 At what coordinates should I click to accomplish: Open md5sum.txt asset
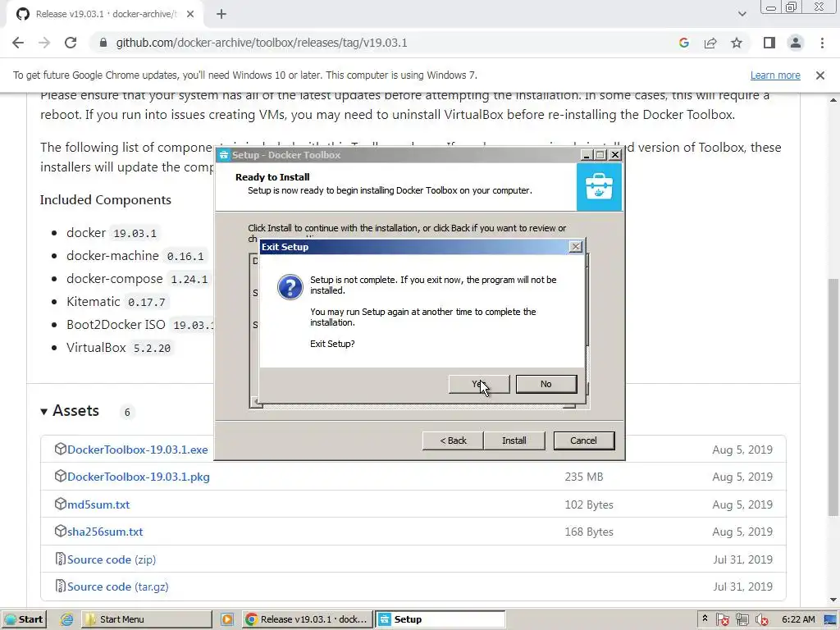click(98, 504)
